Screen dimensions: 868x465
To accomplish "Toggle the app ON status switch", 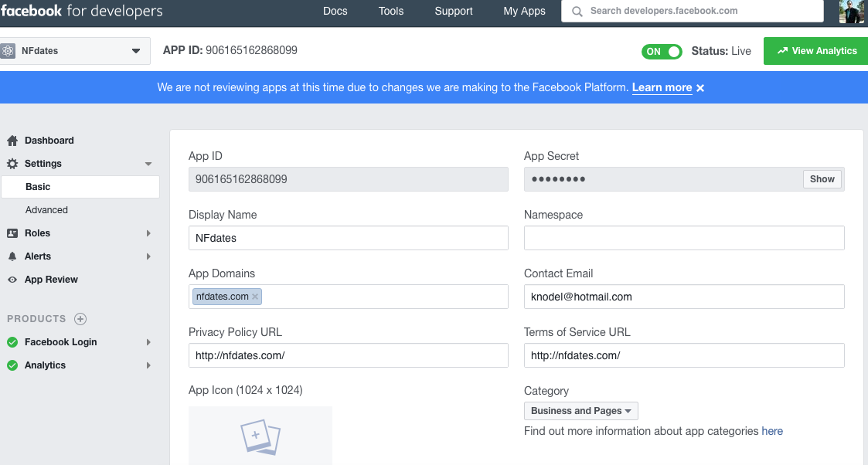I will [662, 52].
